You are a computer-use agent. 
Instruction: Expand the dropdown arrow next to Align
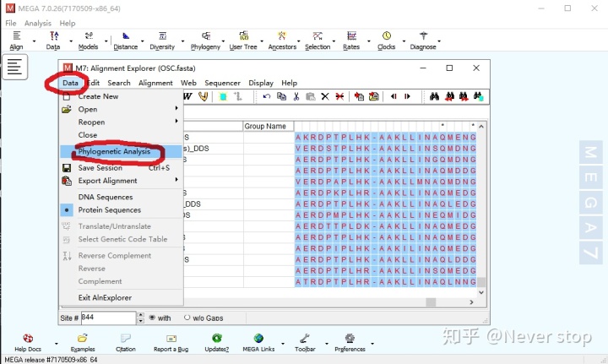click(x=34, y=41)
